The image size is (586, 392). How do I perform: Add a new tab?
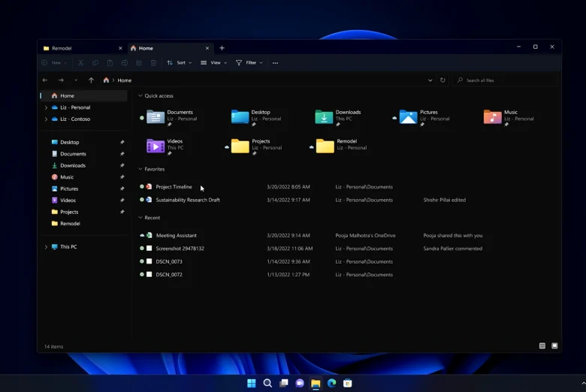[222, 48]
